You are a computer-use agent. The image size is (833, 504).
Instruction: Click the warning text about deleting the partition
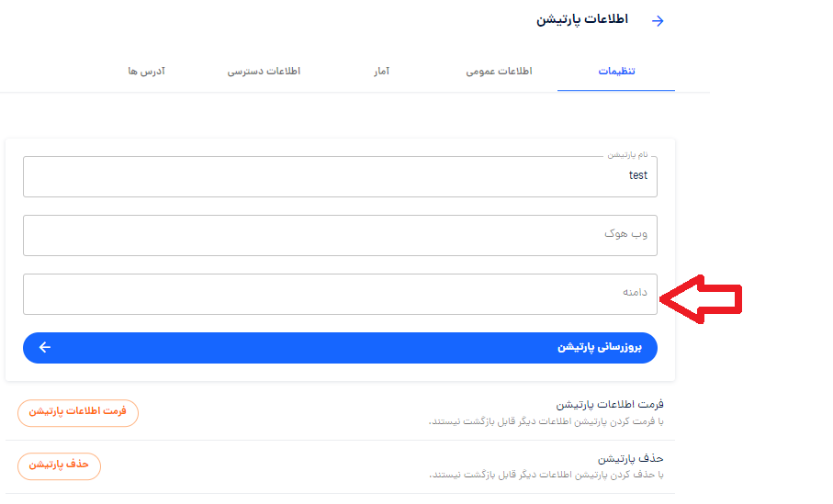[546, 475]
